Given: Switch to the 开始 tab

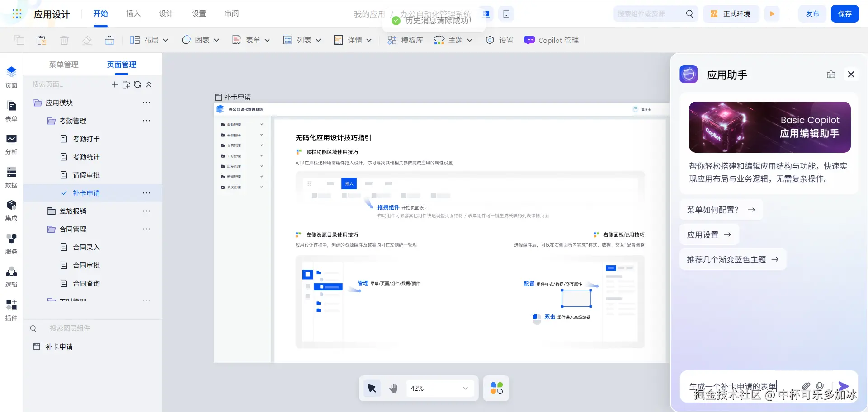Looking at the screenshot, I should coord(100,14).
